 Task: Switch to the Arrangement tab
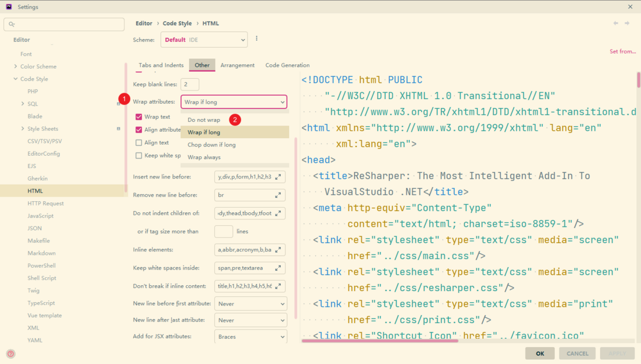point(238,65)
